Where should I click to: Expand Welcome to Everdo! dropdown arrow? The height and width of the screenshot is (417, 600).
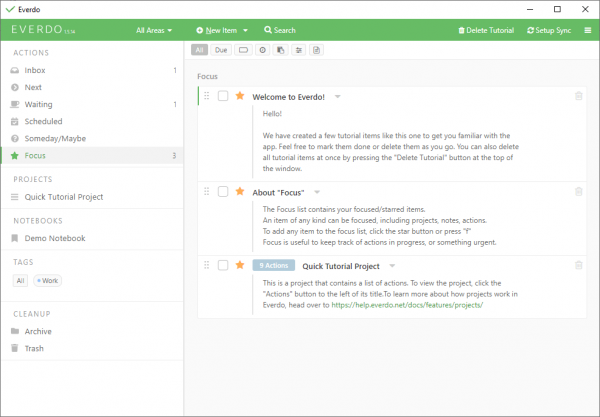point(338,96)
